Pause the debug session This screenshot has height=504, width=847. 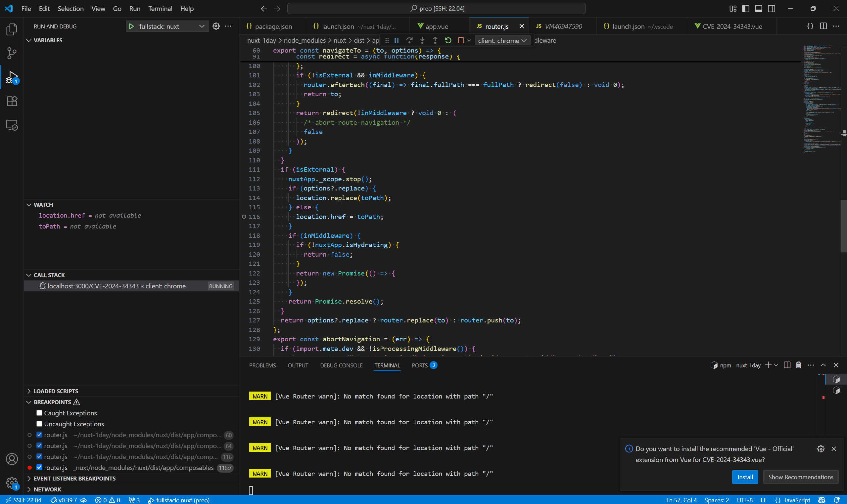[396, 40]
